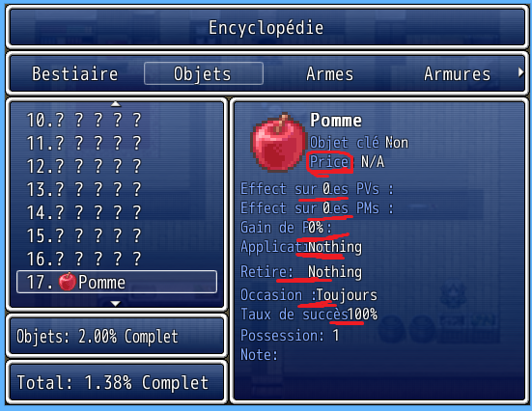Click the up arrow above item list

coord(116,104)
